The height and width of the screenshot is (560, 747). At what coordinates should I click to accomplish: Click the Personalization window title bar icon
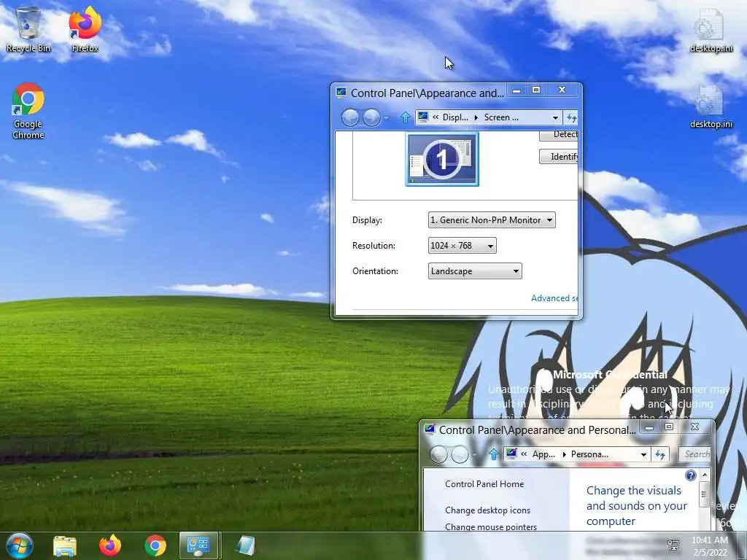[429, 429]
